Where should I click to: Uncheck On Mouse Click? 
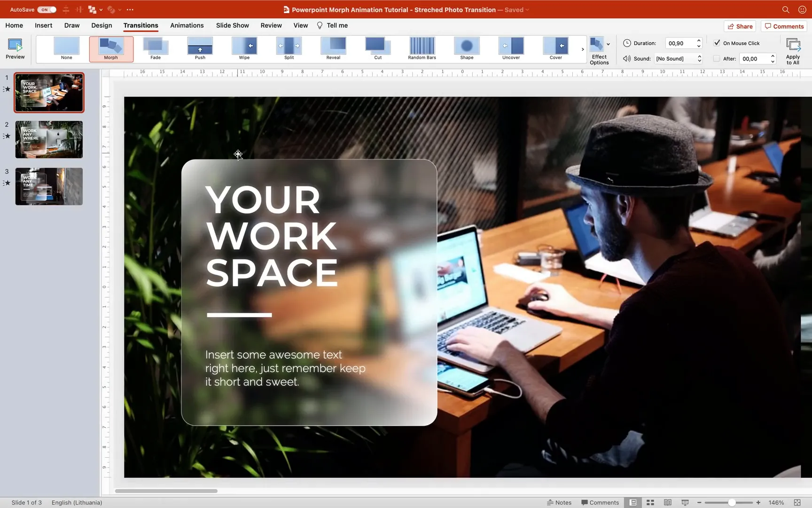[717, 42]
